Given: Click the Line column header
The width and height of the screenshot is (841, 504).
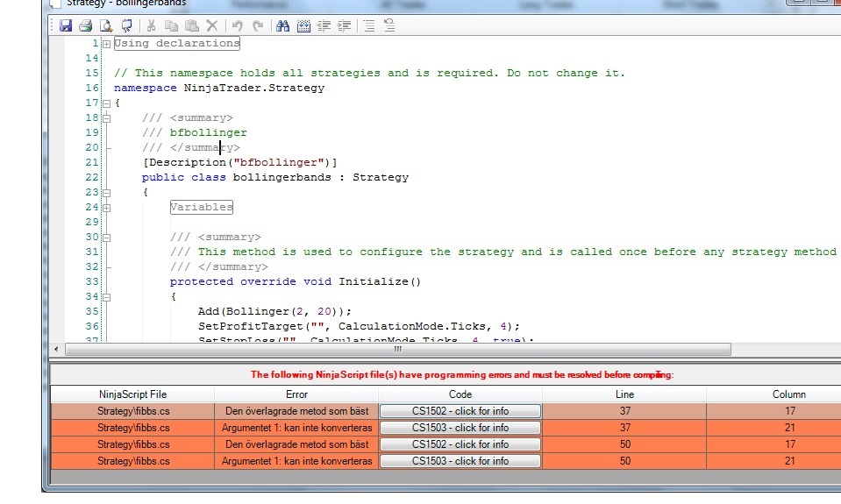Looking at the screenshot, I should (x=625, y=394).
